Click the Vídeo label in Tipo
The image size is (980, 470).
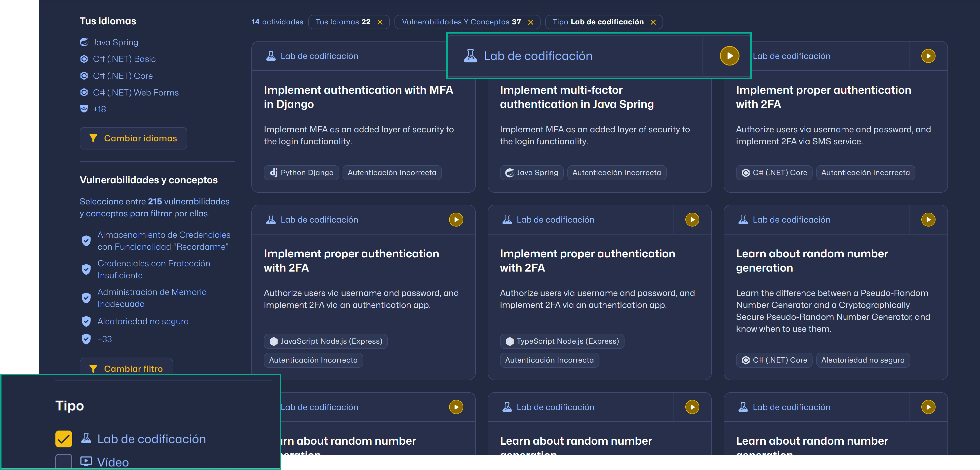(113, 462)
